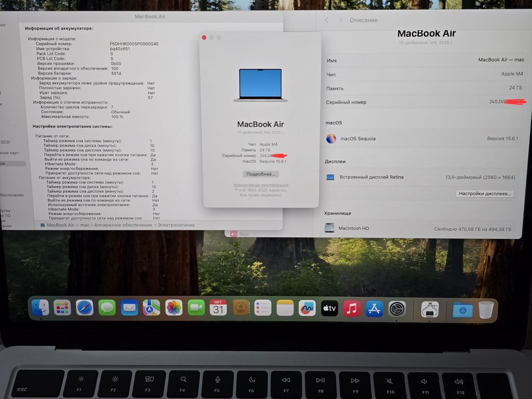Screen dimensions: 532x399
Task: Open Настройки дисплеев... button
Action: (485, 193)
